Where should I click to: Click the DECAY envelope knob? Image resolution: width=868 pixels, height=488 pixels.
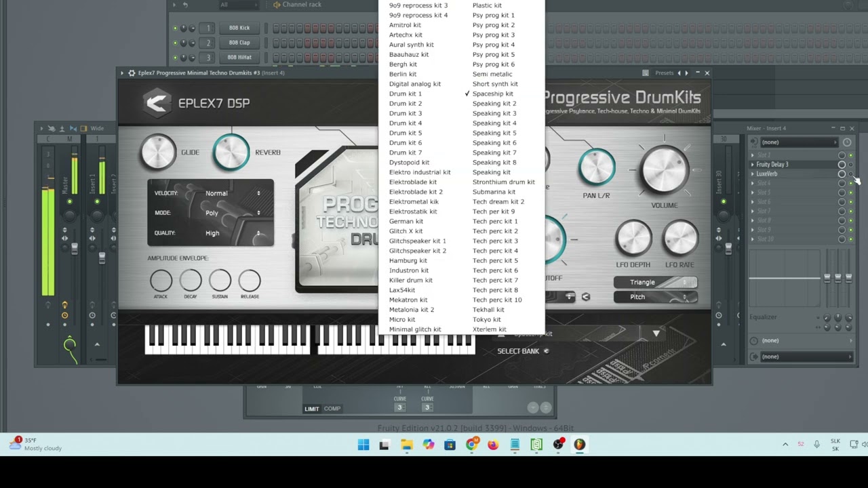pyautogui.click(x=191, y=281)
